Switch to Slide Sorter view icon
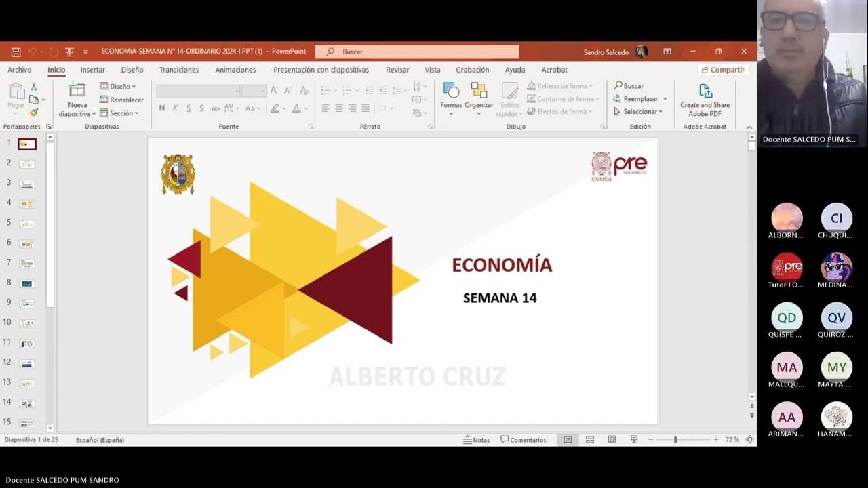 pyautogui.click(x=590, y=440)
